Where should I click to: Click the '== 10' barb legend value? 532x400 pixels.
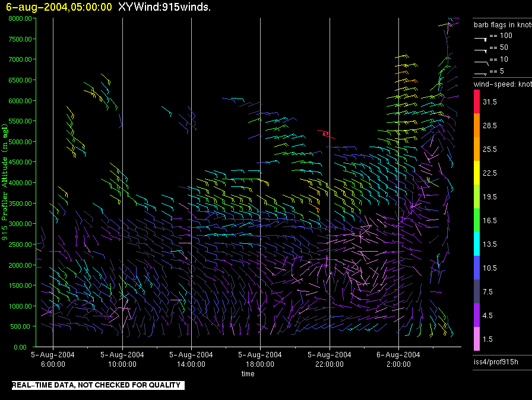pyautogui.click(x=499, y=59)
